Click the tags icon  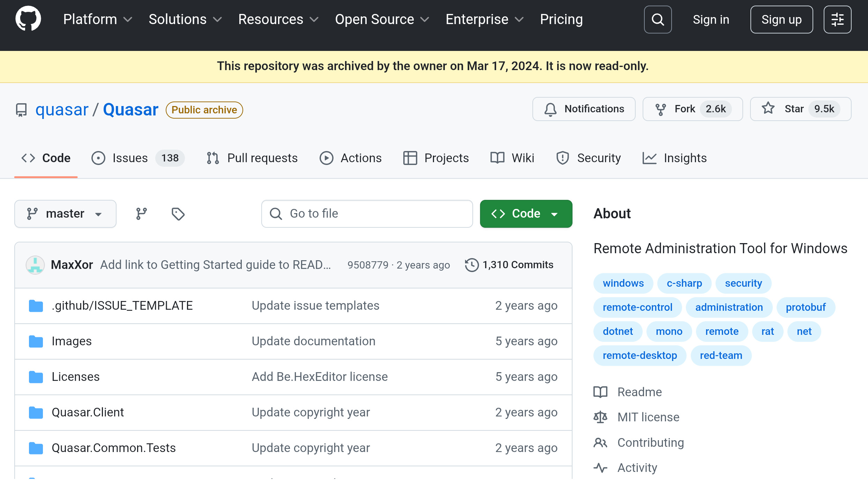pos(178,214)
